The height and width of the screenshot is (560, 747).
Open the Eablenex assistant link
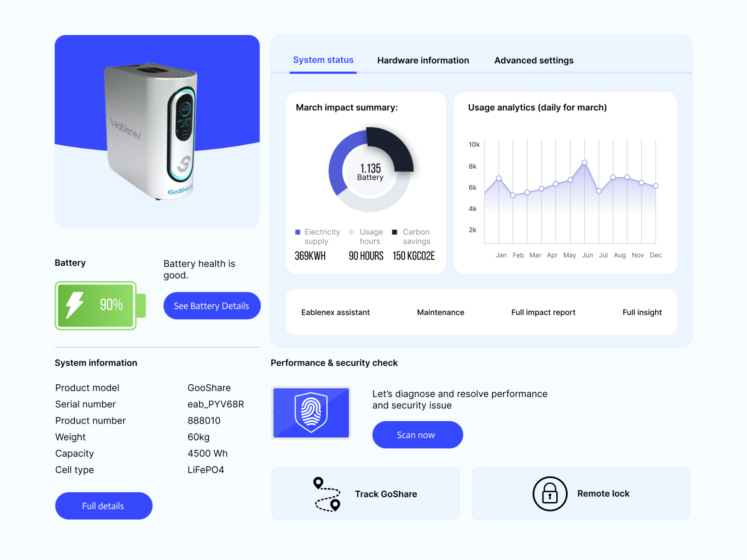coord(335,312)
